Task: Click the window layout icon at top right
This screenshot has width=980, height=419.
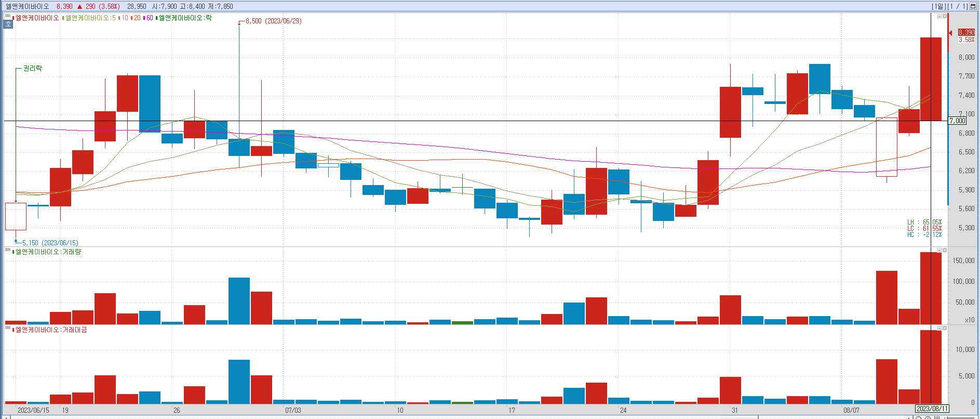Action: point(973,6)
